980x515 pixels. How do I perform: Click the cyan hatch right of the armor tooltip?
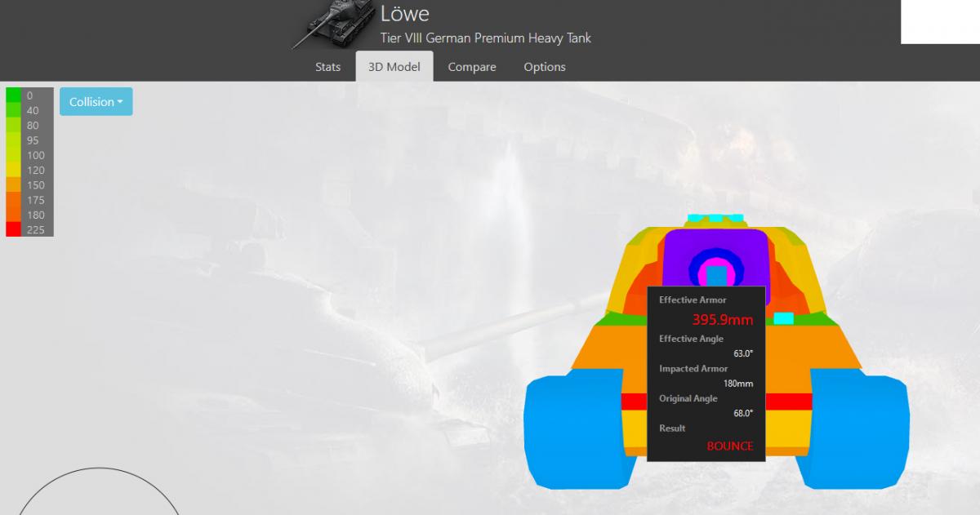(783, 317)
